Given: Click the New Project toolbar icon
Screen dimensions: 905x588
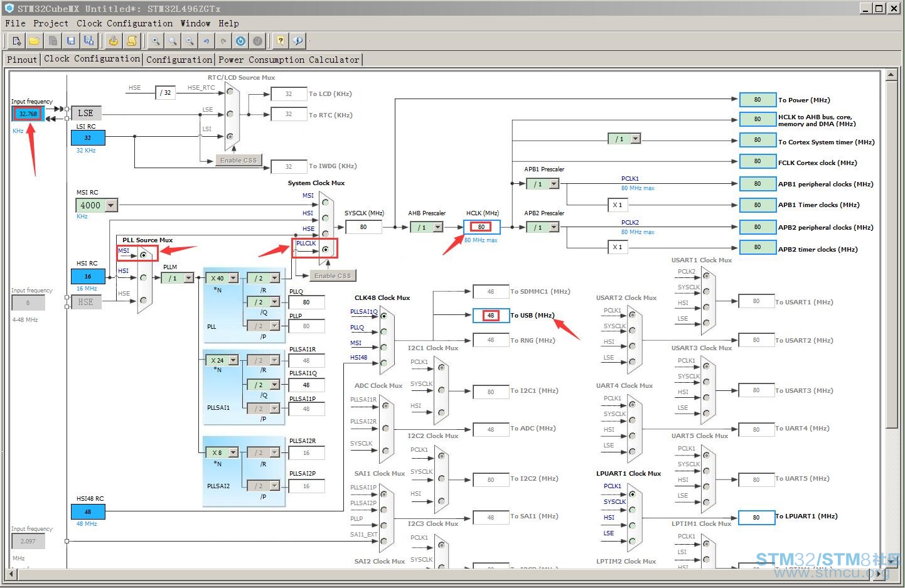Looking at the screenshot, I should (x=16, y=41).
